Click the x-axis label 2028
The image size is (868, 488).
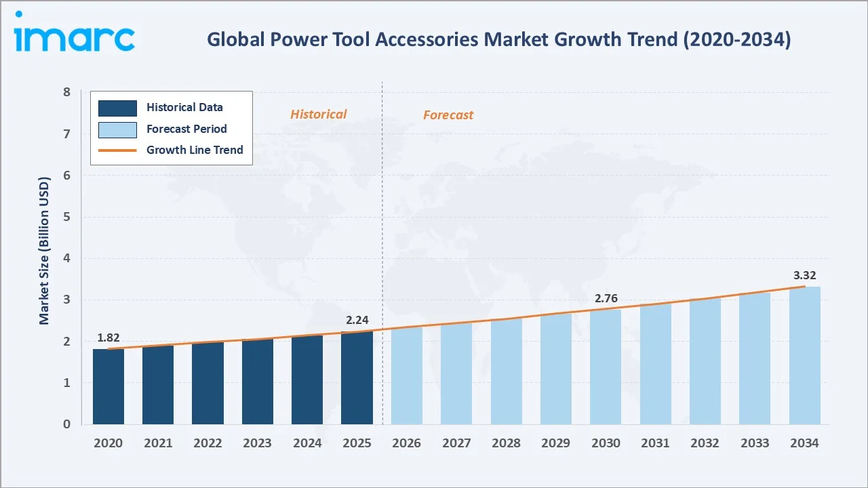[x=506, y=443]
